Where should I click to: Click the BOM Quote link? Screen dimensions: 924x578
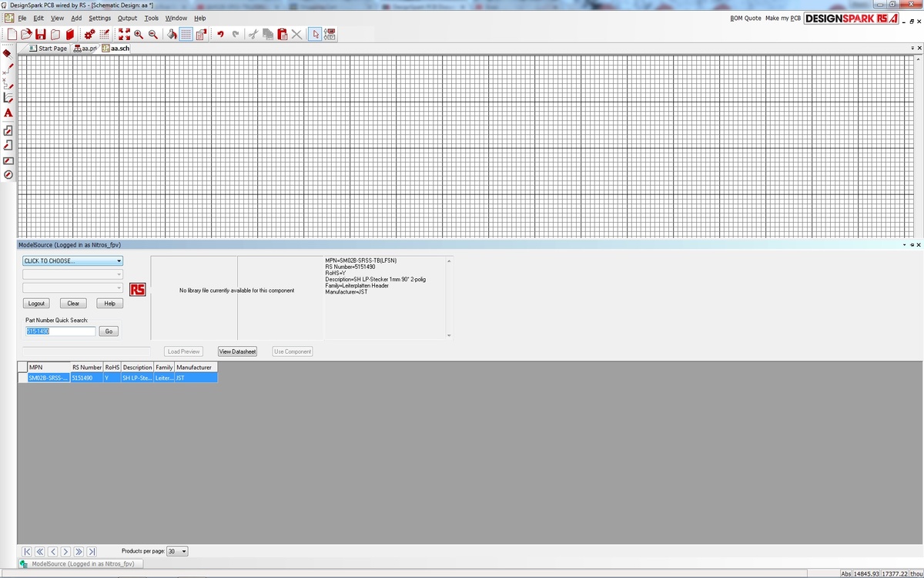(x=745, y=18)
